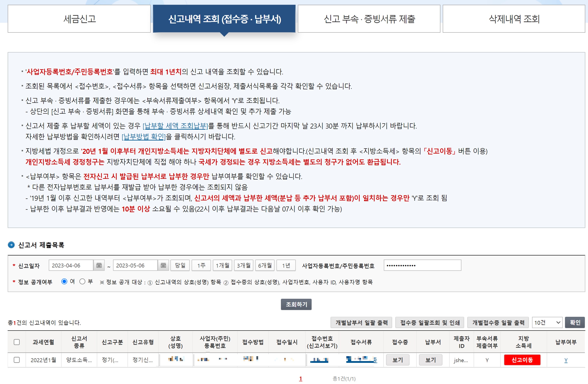Open 납부방법 확인 link
Screen dimensions: 588x384
click(x=143, y=137)
